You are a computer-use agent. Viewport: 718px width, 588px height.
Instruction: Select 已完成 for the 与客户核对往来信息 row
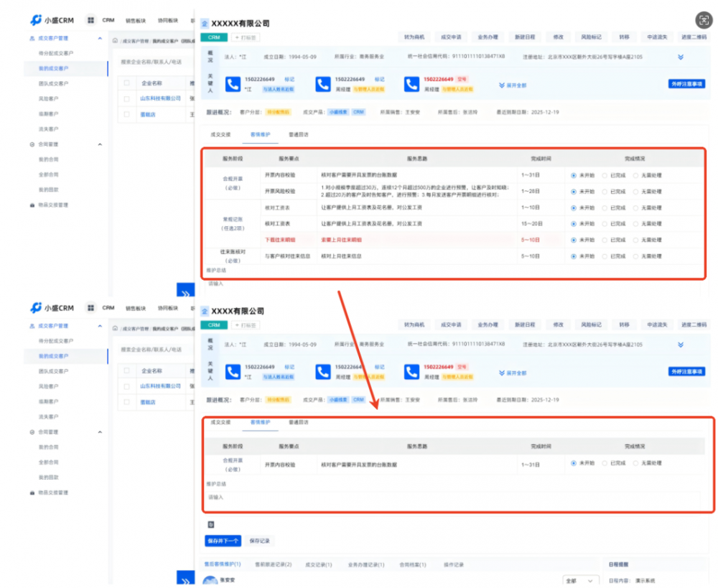[x=605, y=256]
